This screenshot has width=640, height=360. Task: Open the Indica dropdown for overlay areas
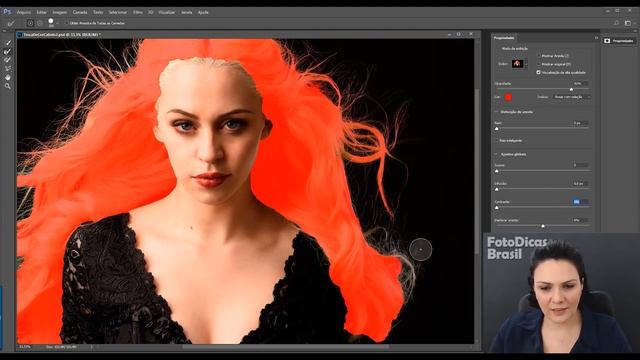[x=571, y=97]
